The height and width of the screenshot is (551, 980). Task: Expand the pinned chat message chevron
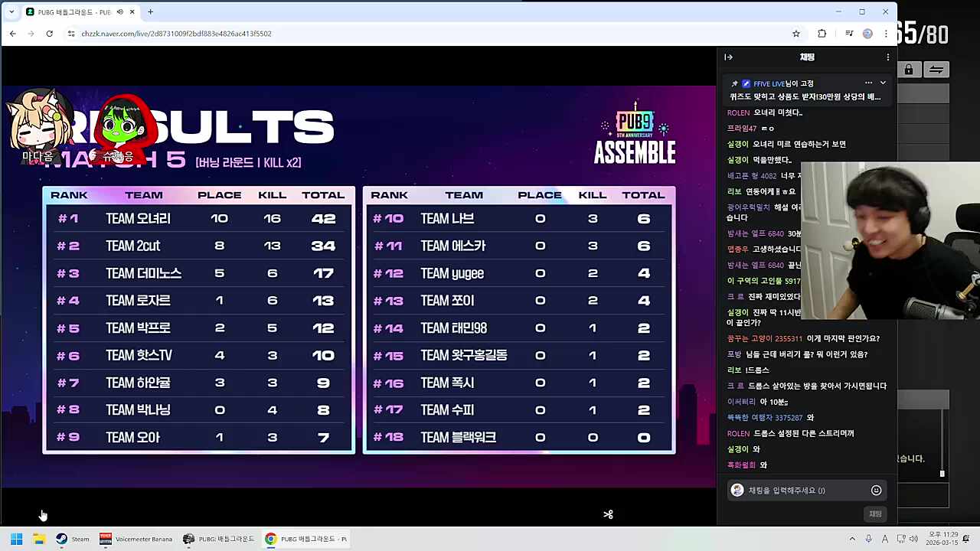(882, 83)
